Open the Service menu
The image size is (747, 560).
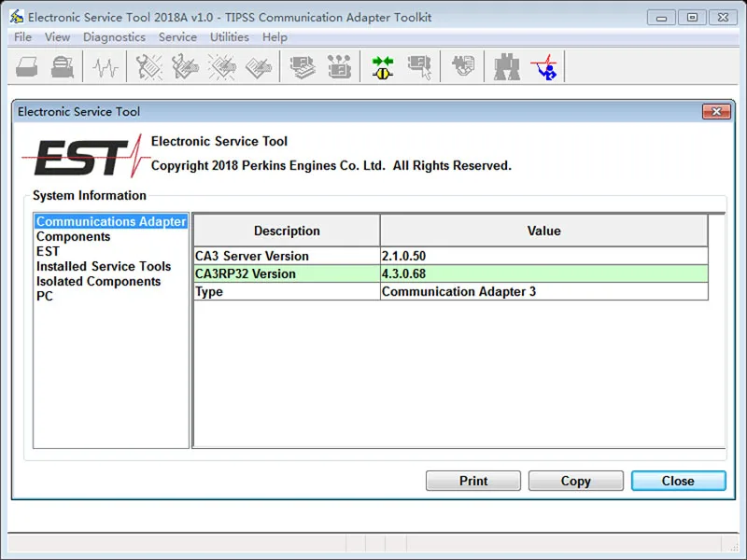177,37
